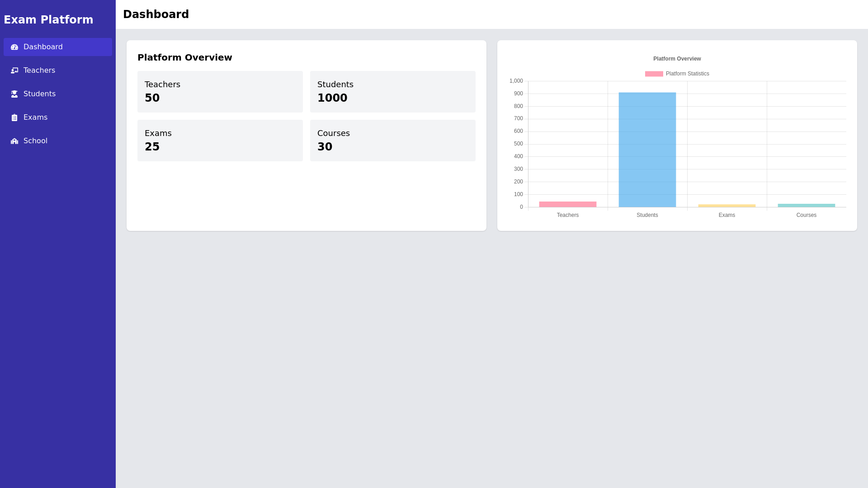The image size is (868, 488).
Task: Open the School page from the sidebar
Action: [35, 141]
